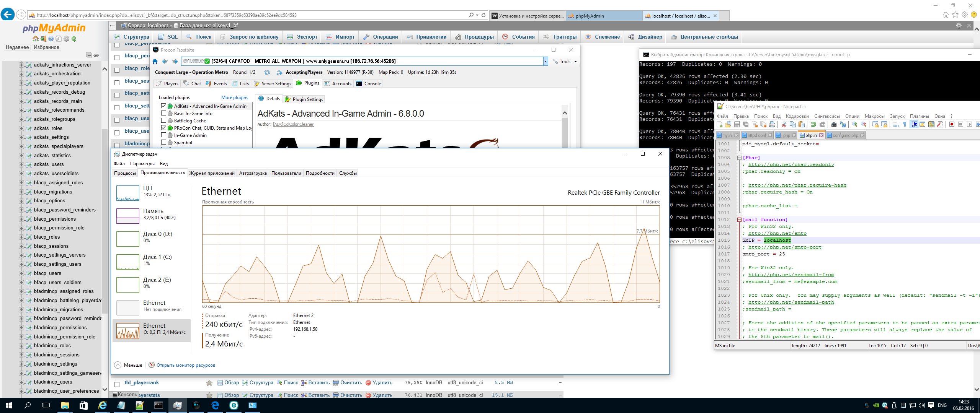980x413 pixels.
Task: Enable the Basic In-Game Info plugin
Action: point(164,113)
